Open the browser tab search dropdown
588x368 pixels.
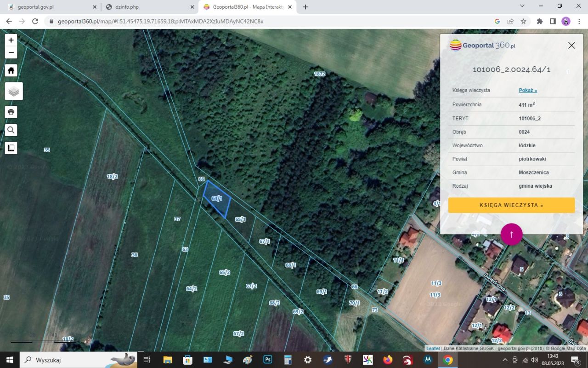point(522,6)
